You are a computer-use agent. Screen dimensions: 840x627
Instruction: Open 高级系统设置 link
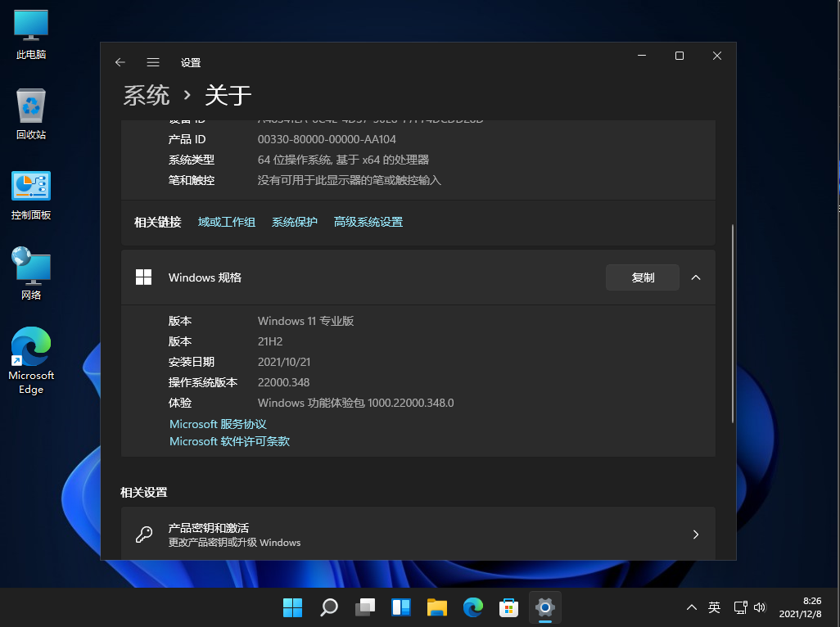[x=368, y=222]
